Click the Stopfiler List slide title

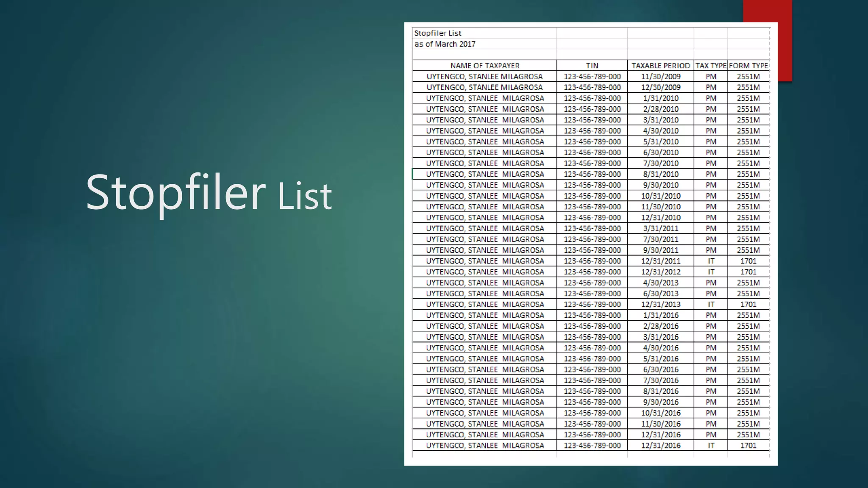[209, 193]
